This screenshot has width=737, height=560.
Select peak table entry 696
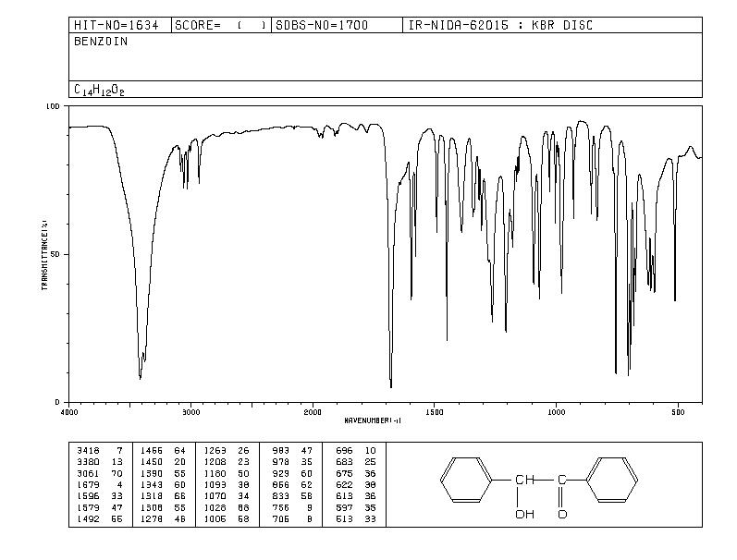tap(344, 451)
